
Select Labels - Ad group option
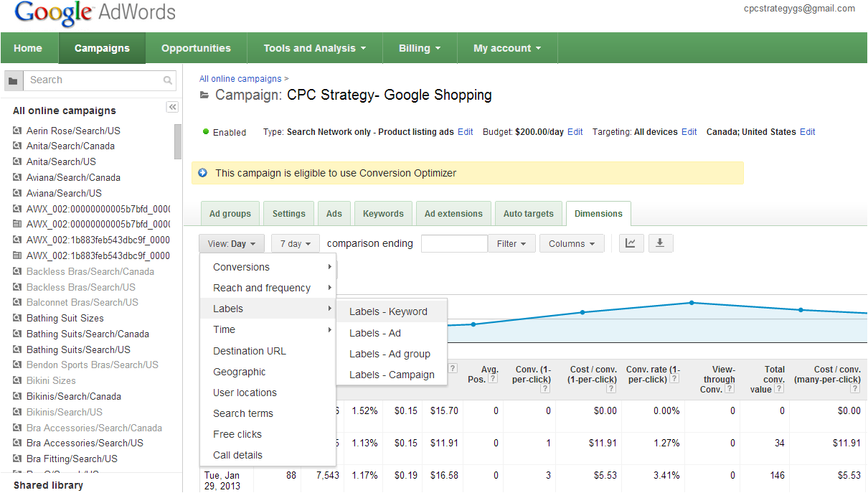[x=392, y=354]
